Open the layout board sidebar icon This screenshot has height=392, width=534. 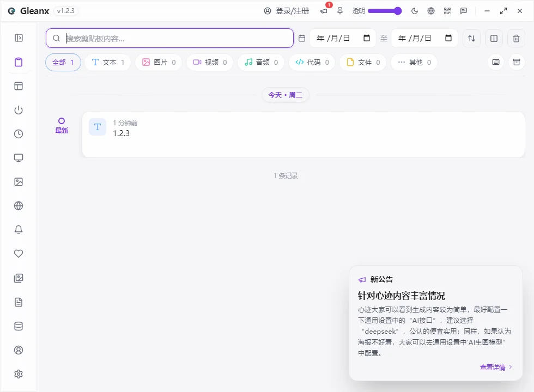click(x=19, y=86)
